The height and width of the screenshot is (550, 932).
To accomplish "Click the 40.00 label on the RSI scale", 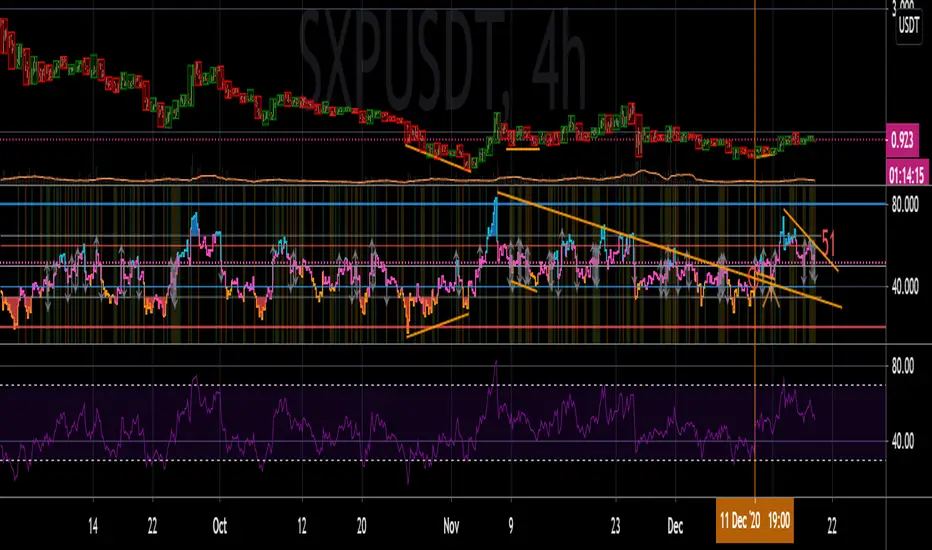I will point(904,441).
